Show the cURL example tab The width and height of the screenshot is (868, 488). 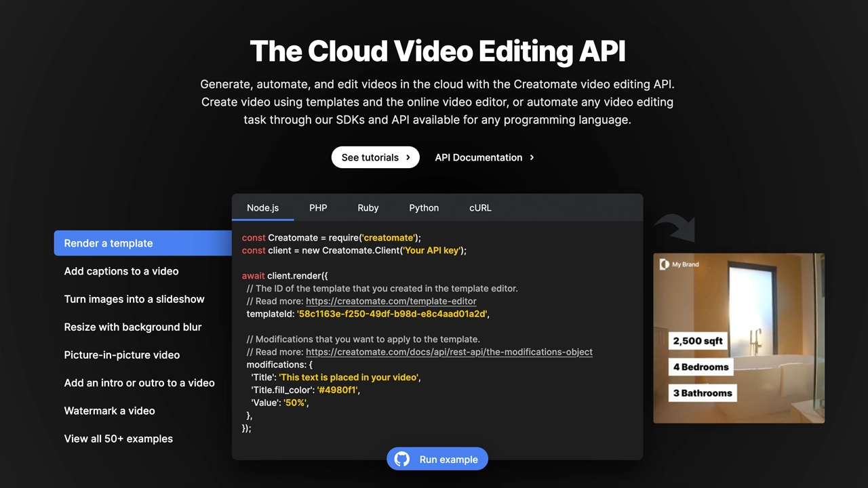480,208
